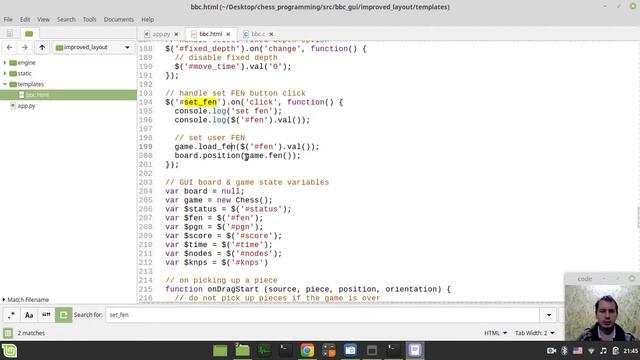Screen dimensions: 640x360
Task: Open the Edit menu
Action: [x=25, y=19]
